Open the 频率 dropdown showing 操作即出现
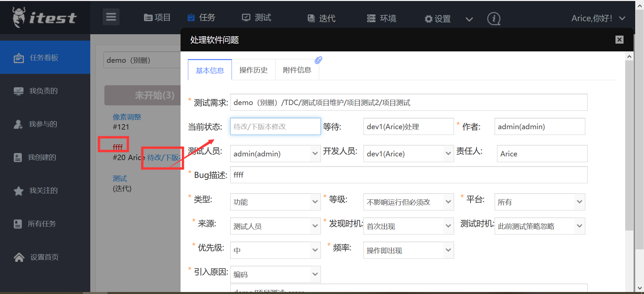Viewport: 644px width, 294px height. pyautogui.click(x=408, y=250)
